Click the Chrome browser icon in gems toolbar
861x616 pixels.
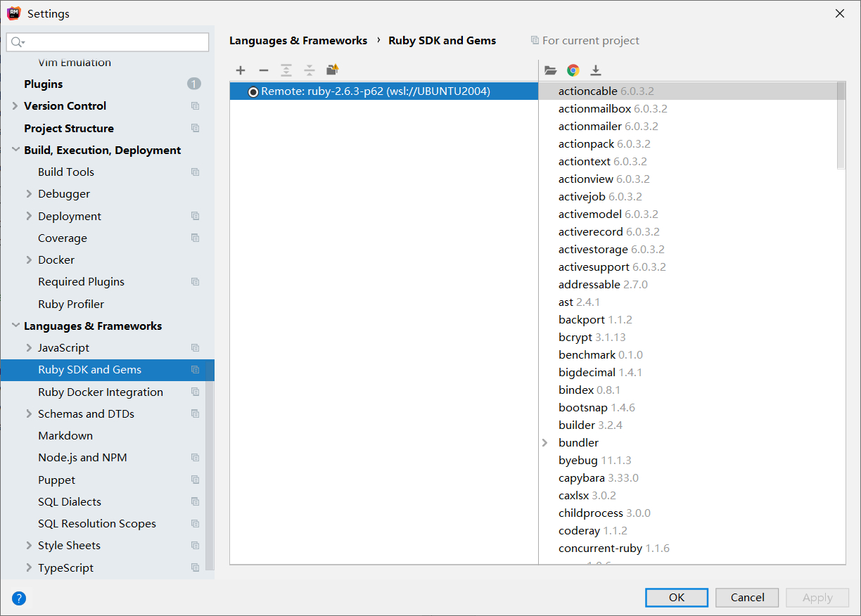pos(573,70)
